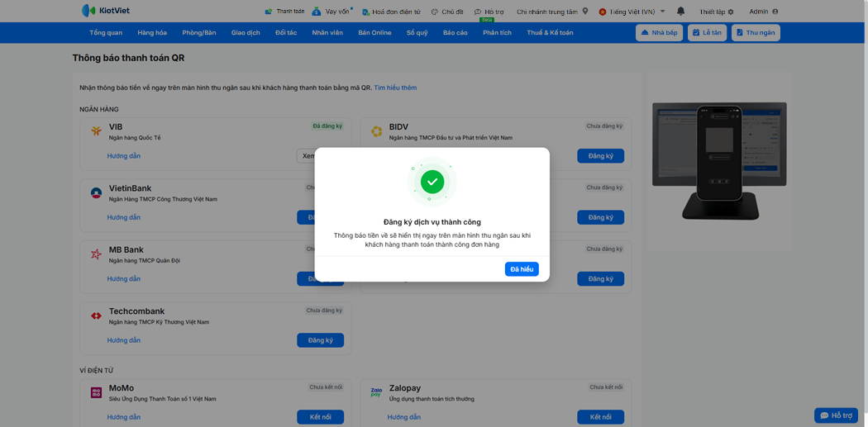
Task: Expand the Tiếng Việt language dropdown
Action: (663, 12)
